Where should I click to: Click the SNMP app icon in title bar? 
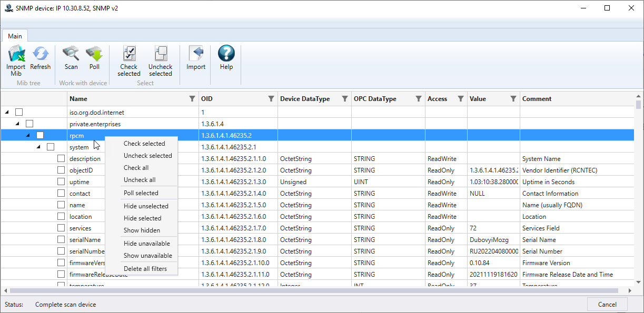tap(8, 8)
